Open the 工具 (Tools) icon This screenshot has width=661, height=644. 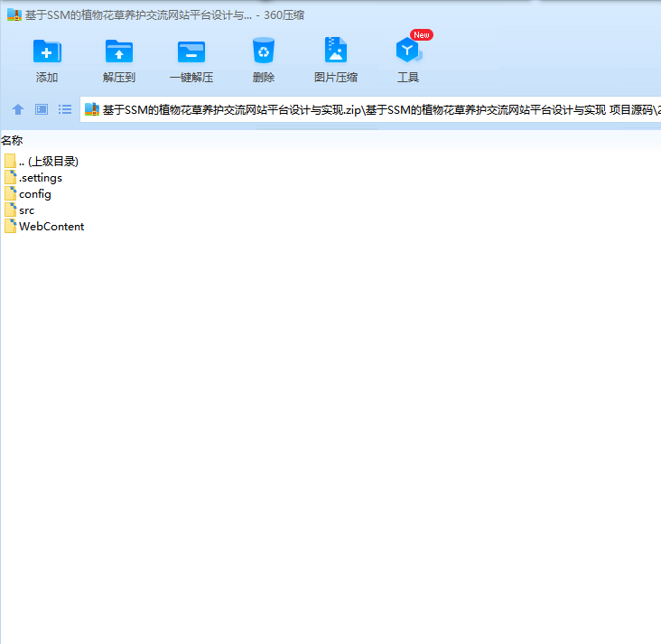pyautogui.click(x=408, y=51)
